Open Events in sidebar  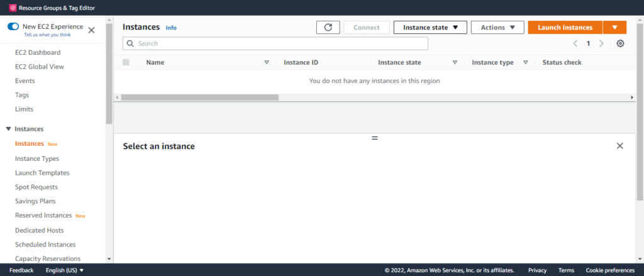(25, 81)
